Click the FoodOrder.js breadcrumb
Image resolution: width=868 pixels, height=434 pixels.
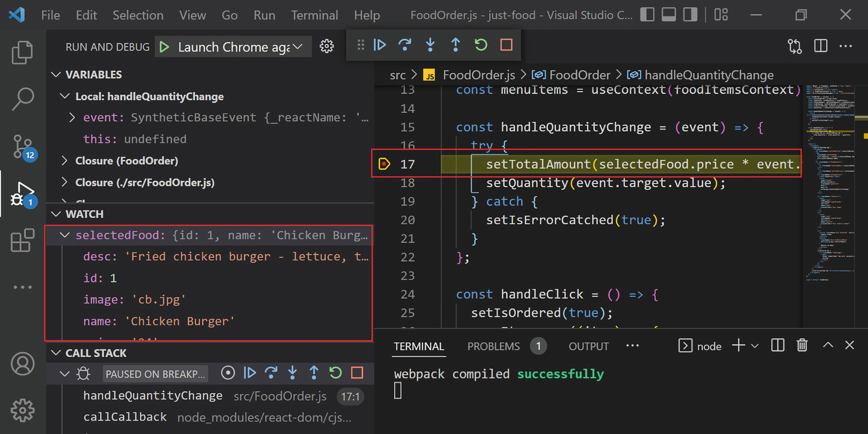(x=478, y=75)
